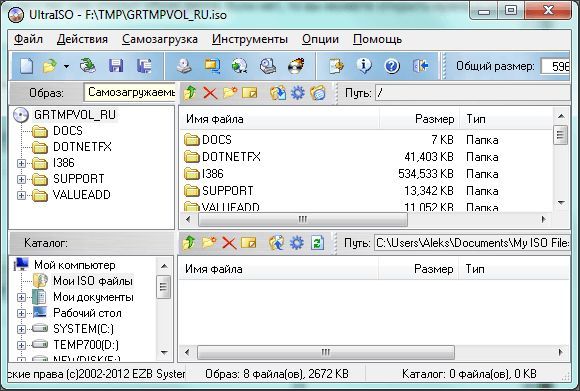Open the Самозагрузка menu
580x391 pixels.
pos(160,39)
